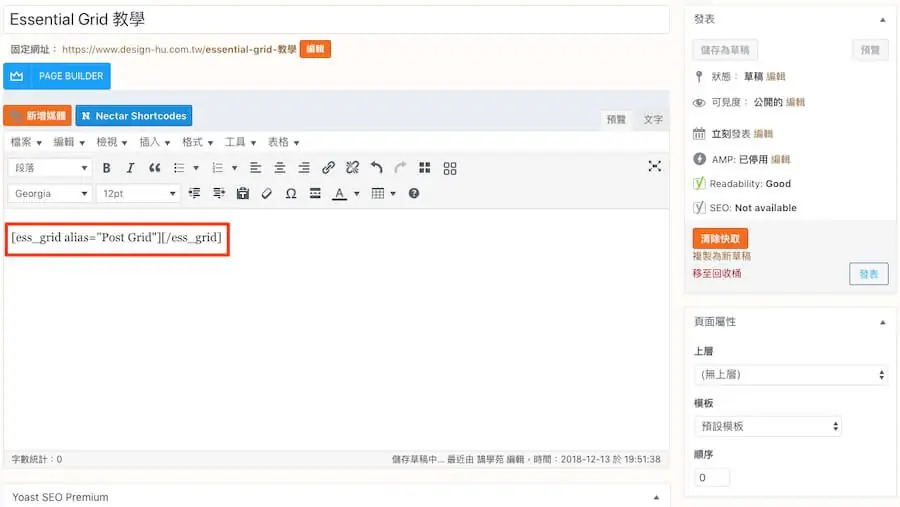Screen dimensions: 900x507
Task: Open table options dropdown arrow
Action: [393, 194]
